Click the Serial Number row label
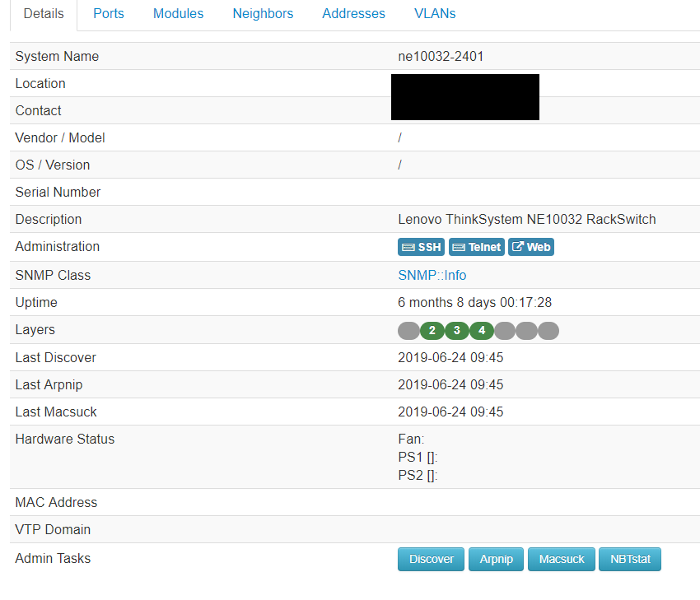Image resolution: width=700 pixels, height=600 pixels. click(58, 193)
